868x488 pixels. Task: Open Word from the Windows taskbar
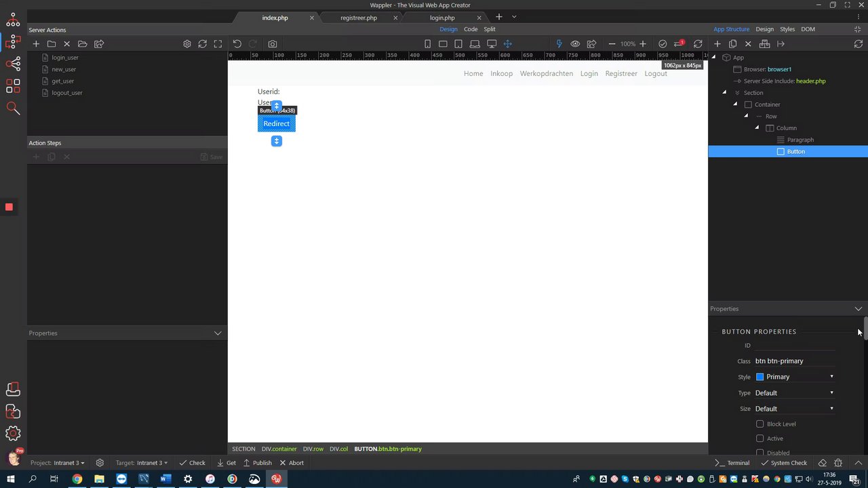click(x=165, y=479)
